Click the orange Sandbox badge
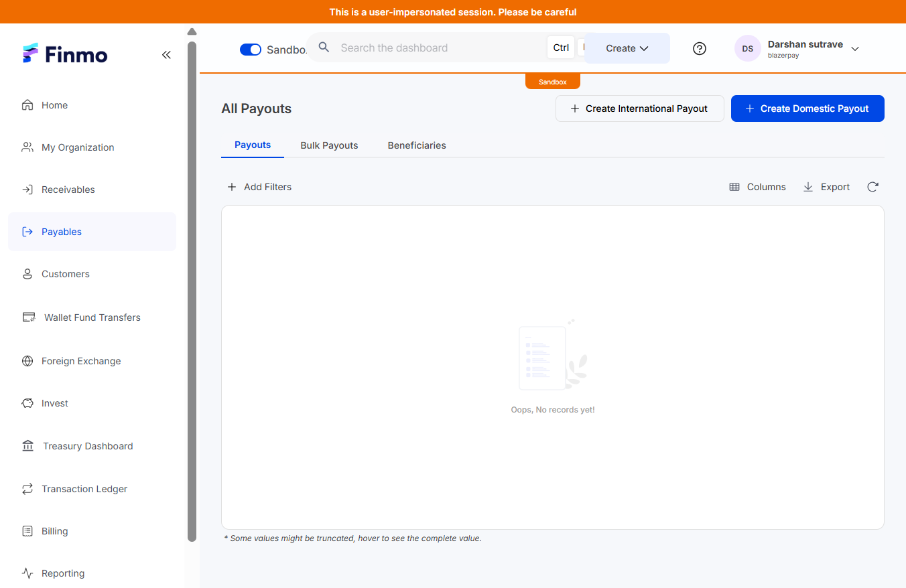 (553, 82)
